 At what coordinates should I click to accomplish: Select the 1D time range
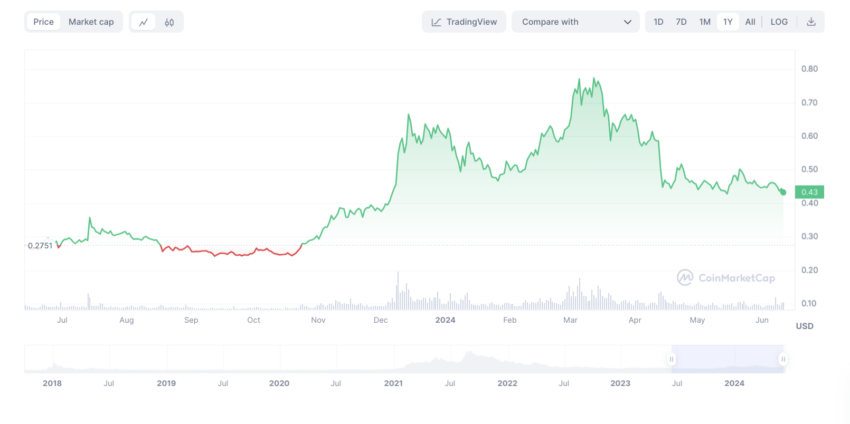click(x=658, y=22)
